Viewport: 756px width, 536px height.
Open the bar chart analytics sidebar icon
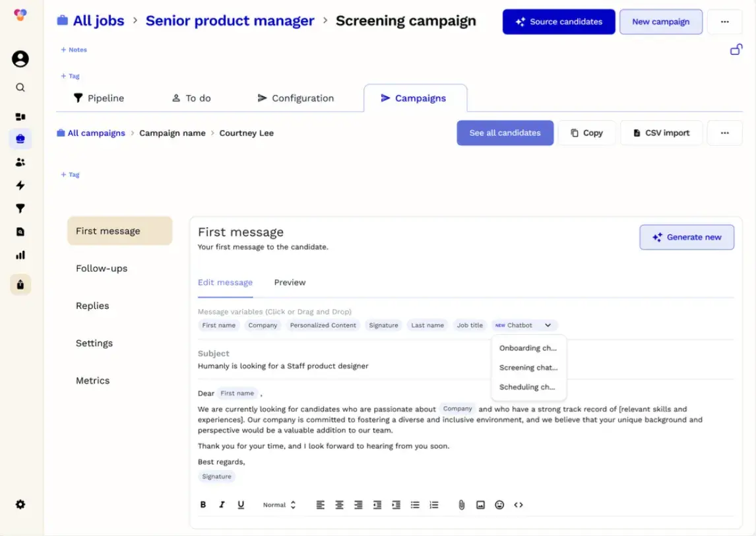point(20,255)
